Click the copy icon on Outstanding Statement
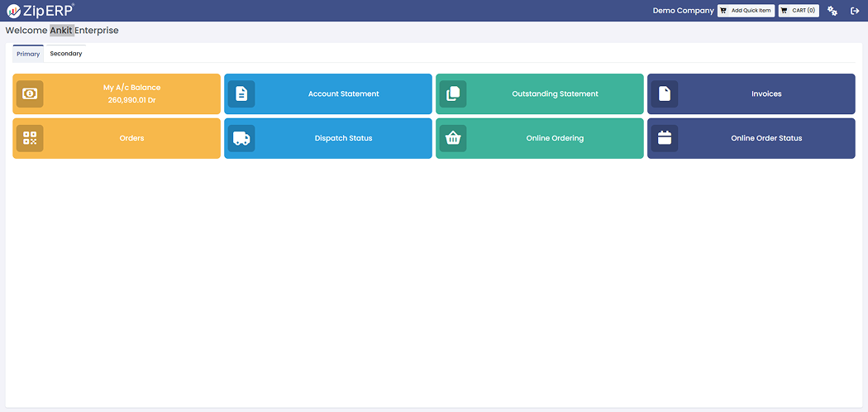868x412 pixels. point(453,94)
